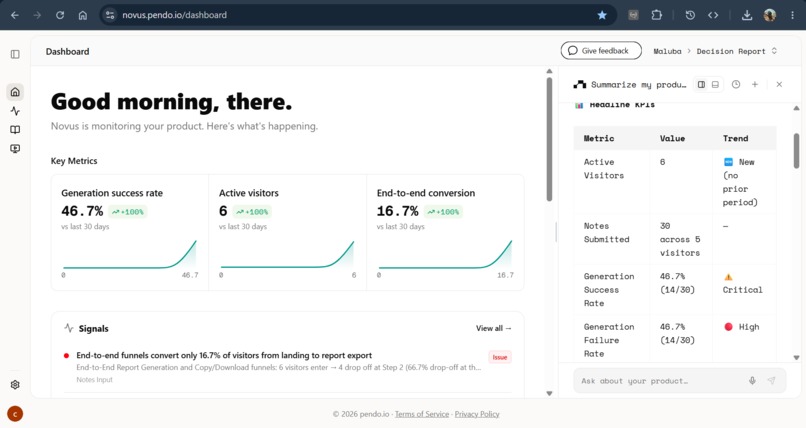Click the Maluba breadcrumb

(x=667, y=51)
